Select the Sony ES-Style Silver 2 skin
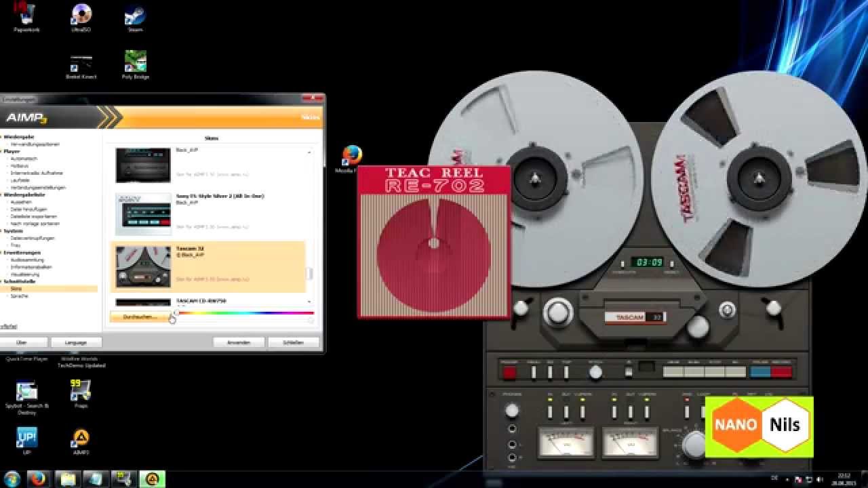Viewport: 868px width, 488px height. [208, 214]
